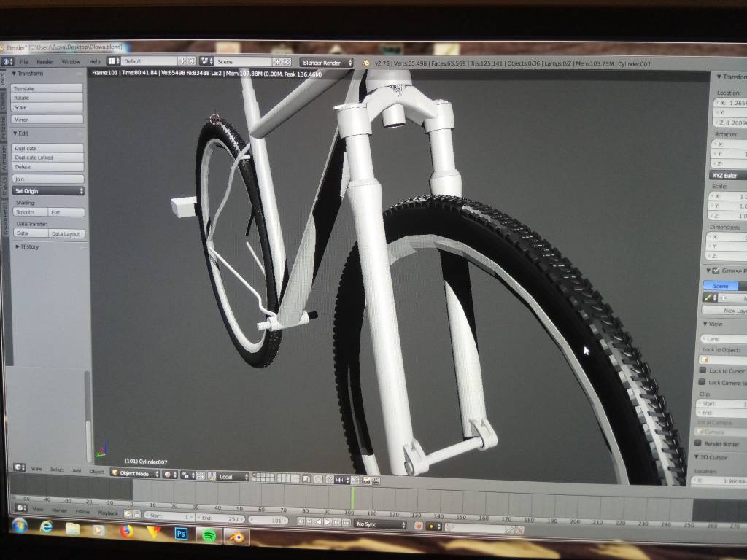Add a new scene with plus icon
This screenshot has height=560, width=747.
[x=277, y=62]
